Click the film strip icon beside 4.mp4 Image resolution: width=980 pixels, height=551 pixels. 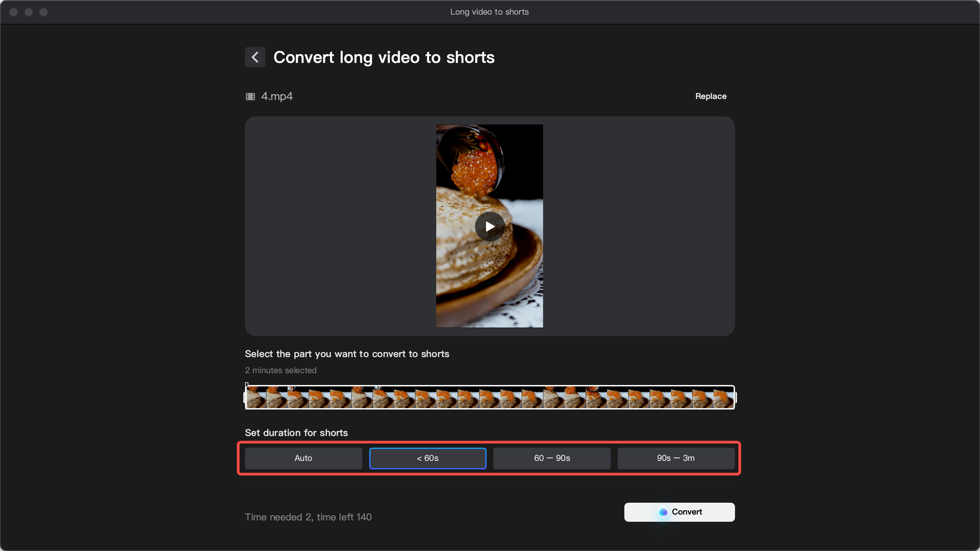pyautogui.click(x=250, y=96)
